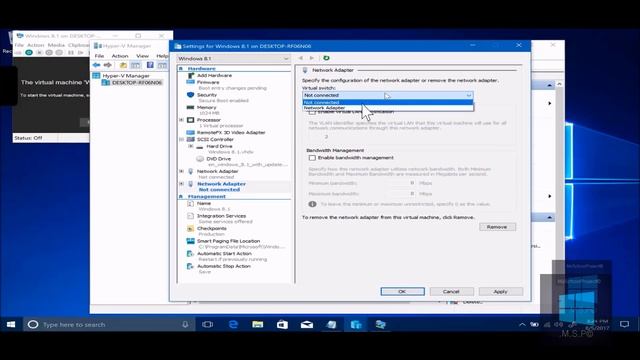Collapse the Hardware section header
640x360 pixels.
[181, 69]
